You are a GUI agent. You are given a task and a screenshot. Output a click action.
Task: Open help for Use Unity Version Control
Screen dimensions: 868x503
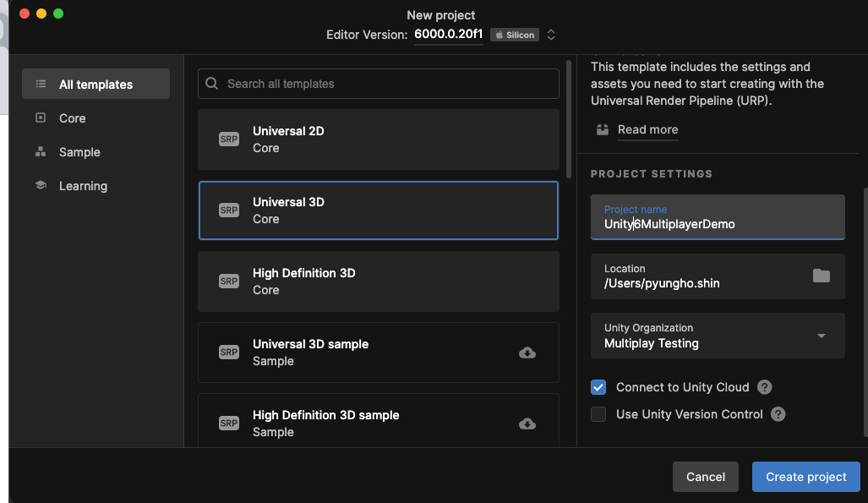(x=778, y=414)
